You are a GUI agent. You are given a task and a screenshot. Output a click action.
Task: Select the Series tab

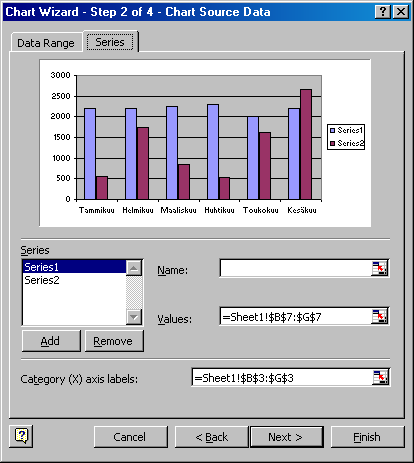110,42
